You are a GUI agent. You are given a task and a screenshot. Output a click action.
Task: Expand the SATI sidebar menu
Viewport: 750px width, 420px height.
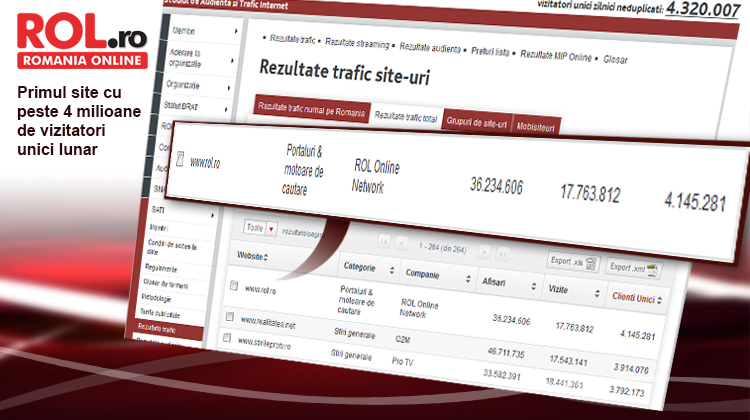point(182,211)
